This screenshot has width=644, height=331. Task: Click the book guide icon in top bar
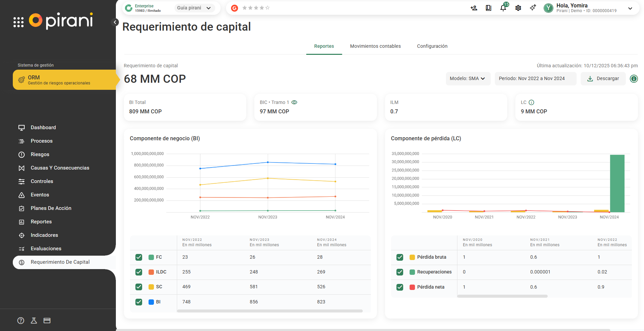(488, 8)
